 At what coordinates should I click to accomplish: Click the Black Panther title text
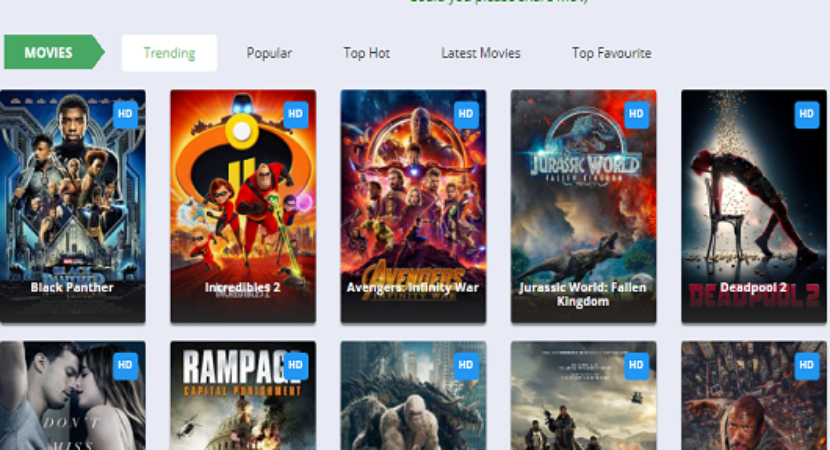tap(72, 287)
